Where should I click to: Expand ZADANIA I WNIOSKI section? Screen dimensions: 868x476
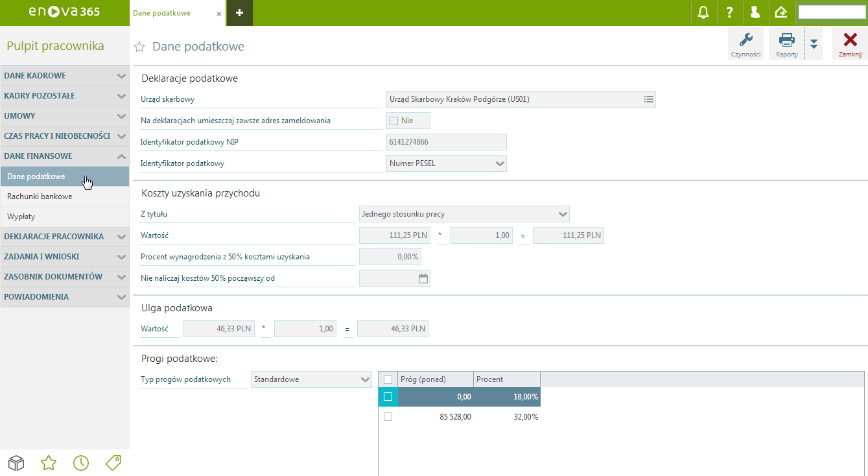coord(65,257)
